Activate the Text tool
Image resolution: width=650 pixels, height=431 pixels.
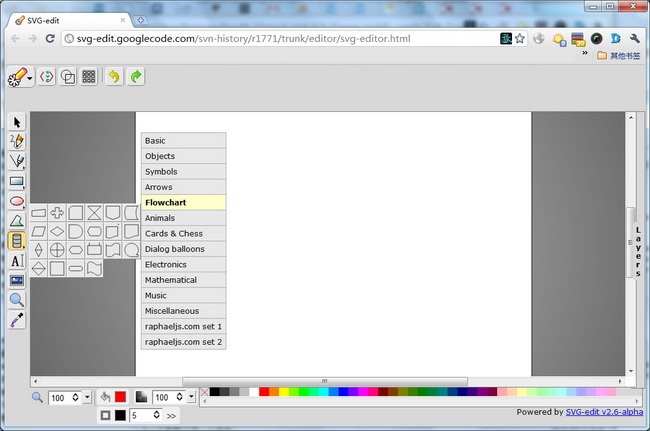(x=17, y=261)
